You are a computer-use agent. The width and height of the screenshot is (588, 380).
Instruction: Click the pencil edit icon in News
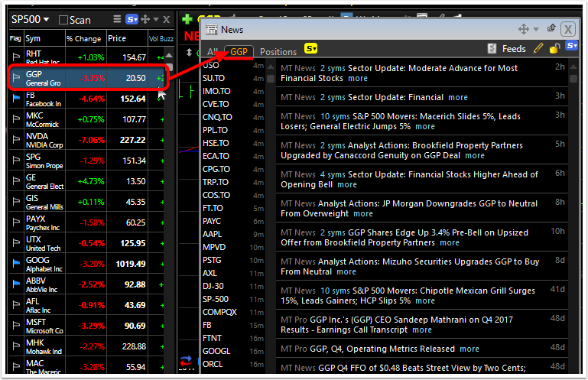coord(538,48)
